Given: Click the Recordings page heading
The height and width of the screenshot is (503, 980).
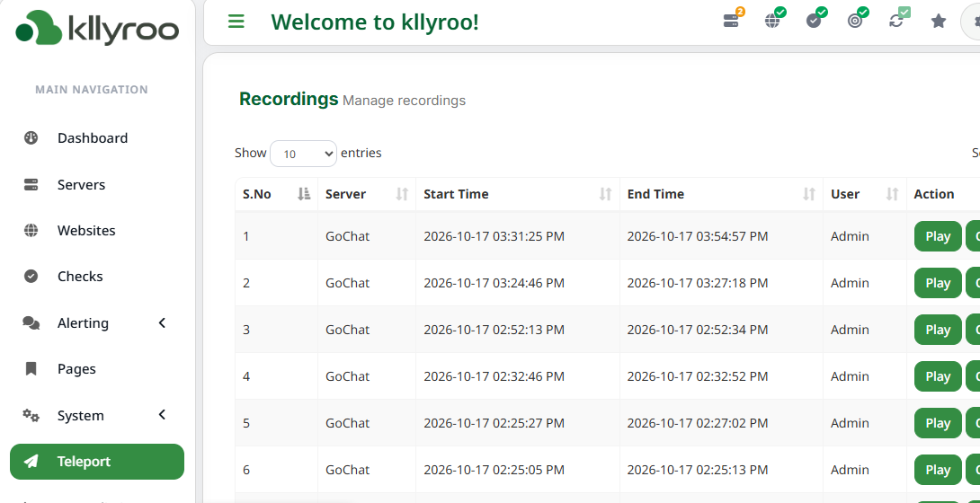Looking at the screenshot, I should click(289, 99).
